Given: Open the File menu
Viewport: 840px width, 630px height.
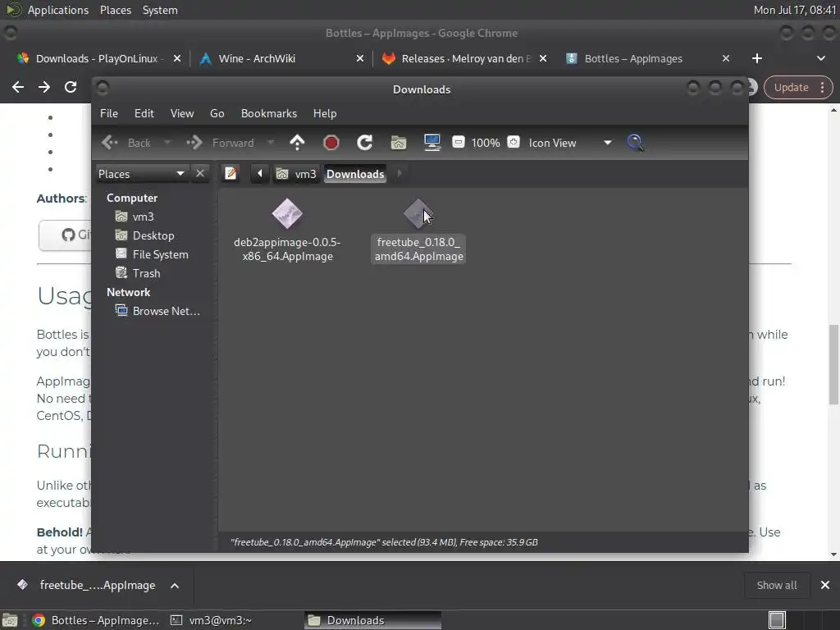Looking at the screenshot, I should [x=109, y=113].
